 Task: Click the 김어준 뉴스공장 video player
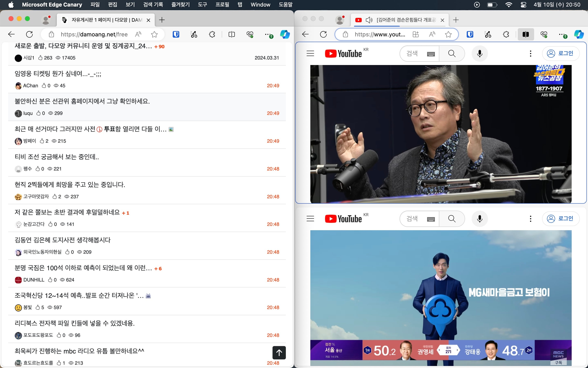(441, 134)
